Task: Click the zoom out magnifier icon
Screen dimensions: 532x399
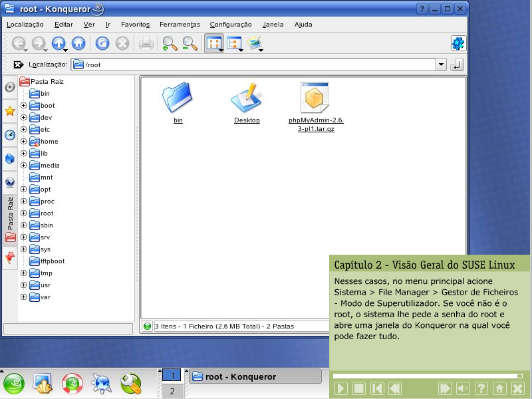Action: coord(190,44)
